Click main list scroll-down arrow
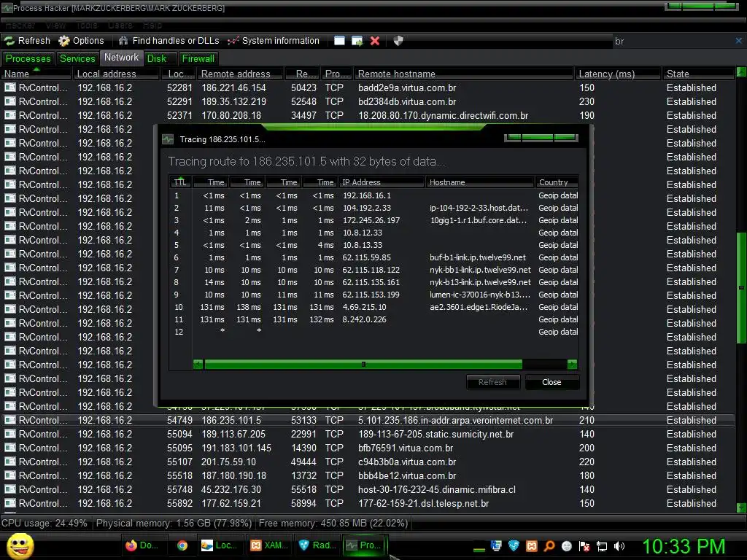747x560 pixels. 741,507
